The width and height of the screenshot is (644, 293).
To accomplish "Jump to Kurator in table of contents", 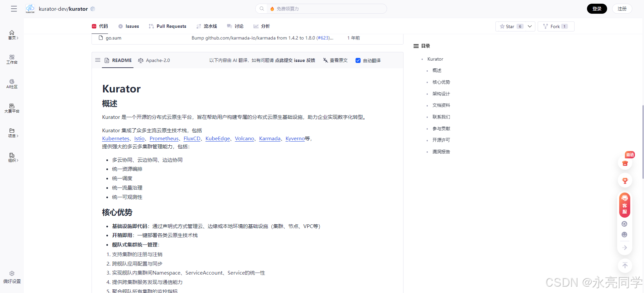I will pyautogui.click(x=435, y=59).
